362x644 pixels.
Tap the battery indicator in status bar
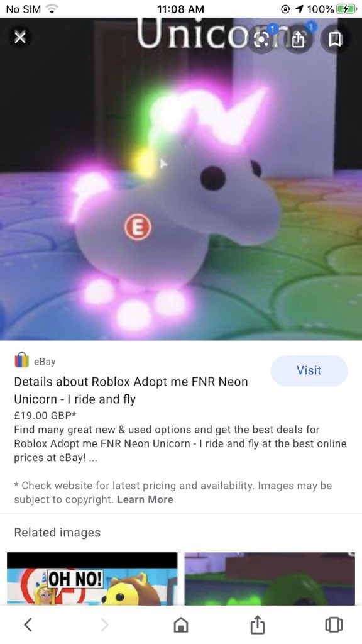(x=346, y=9)
